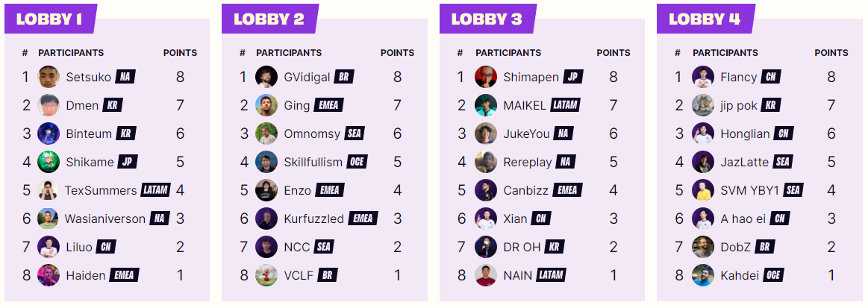The width and height of the screenshot is (868, 308).
Task: Select the Lobby 1 header tab
Action: coord(50,19)
